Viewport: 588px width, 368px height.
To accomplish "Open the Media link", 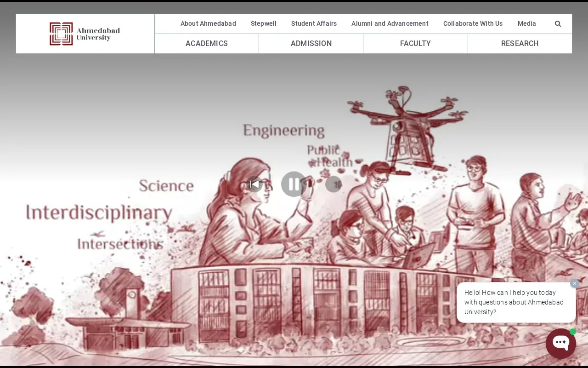I will [x=527, y=23].
